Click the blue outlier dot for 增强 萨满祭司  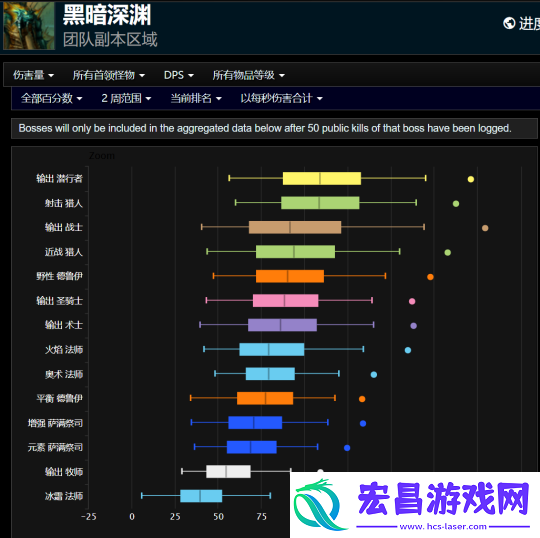(x=363, y=424)
